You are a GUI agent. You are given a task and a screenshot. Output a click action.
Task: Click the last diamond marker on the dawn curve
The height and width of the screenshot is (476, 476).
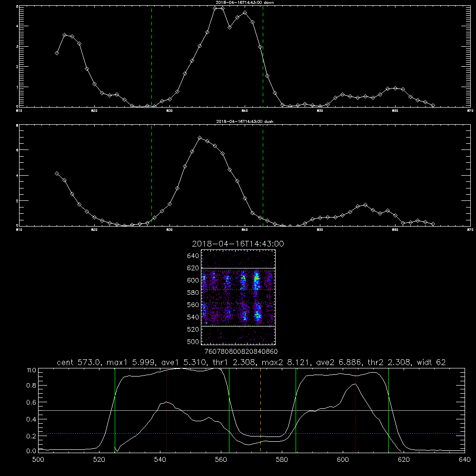pyautogui.click(x=433, y=105)
